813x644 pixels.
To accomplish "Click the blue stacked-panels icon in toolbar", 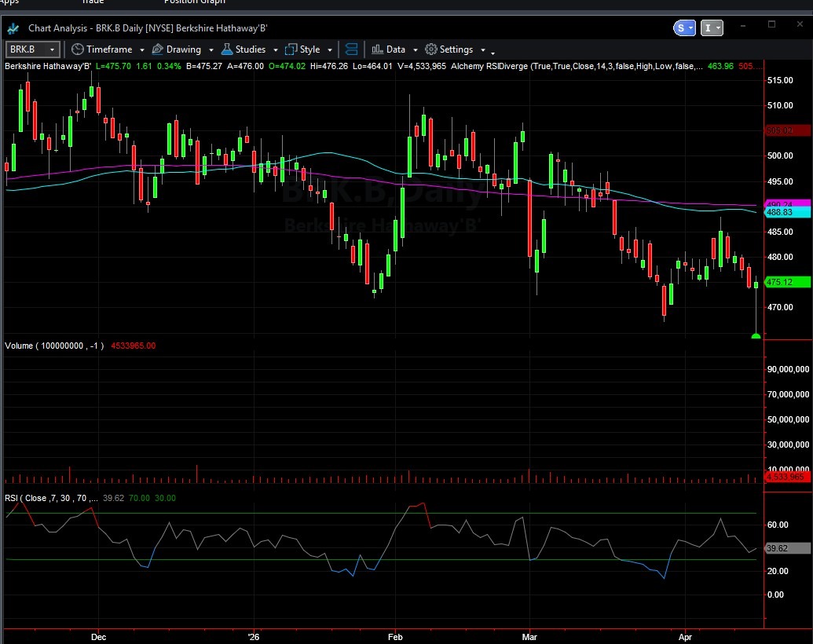I will coord(351,49).
